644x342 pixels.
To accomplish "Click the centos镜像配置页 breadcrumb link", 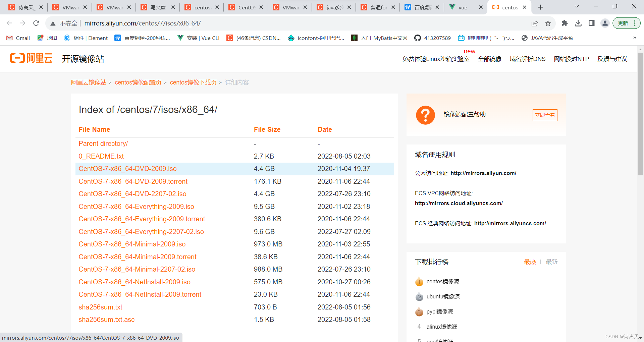I will (138, 82).
